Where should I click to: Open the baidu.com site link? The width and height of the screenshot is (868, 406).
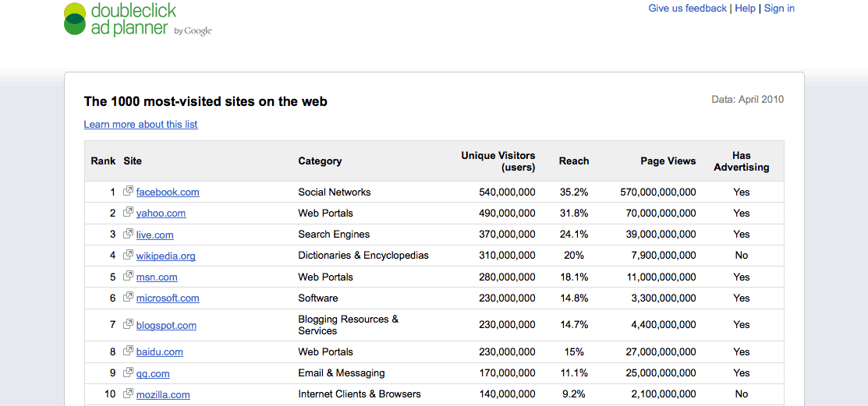(x=159, y=352)
